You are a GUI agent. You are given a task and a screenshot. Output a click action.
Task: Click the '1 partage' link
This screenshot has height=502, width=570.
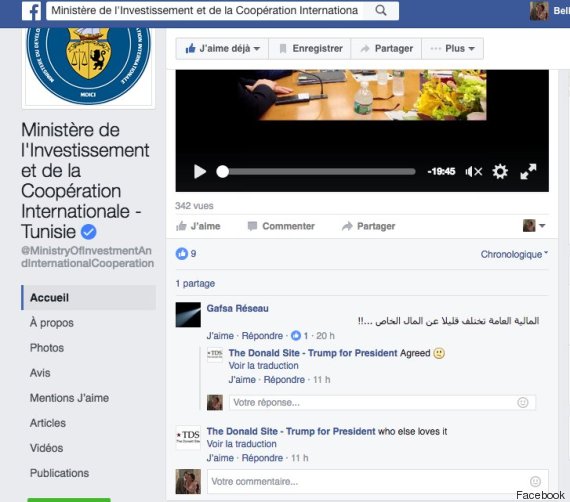pyautogui.click(x=195, y=283)
